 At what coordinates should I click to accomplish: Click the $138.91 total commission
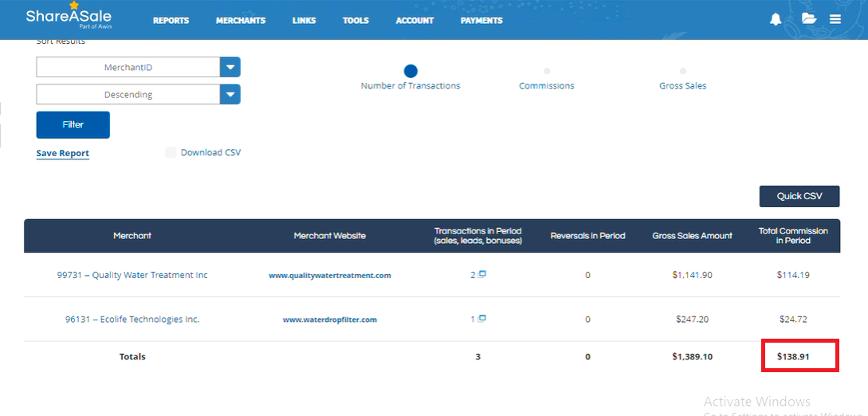793,357
